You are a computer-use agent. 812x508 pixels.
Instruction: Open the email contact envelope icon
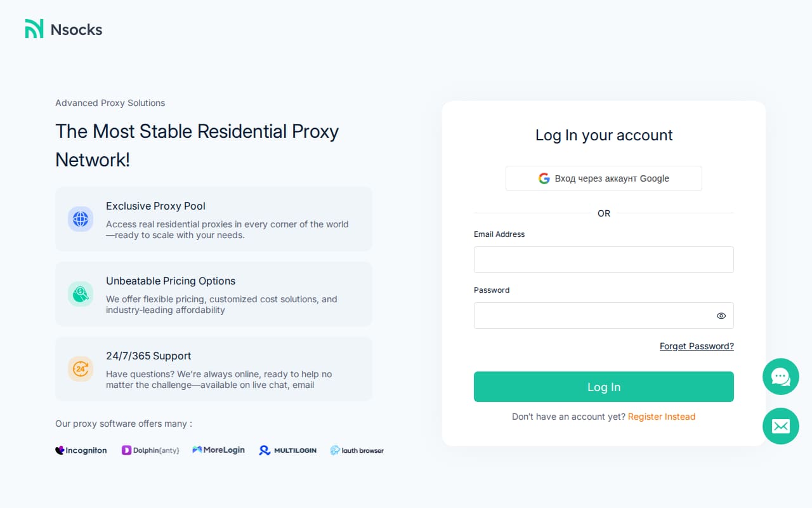pyautogui.click(x=781, y=426)
